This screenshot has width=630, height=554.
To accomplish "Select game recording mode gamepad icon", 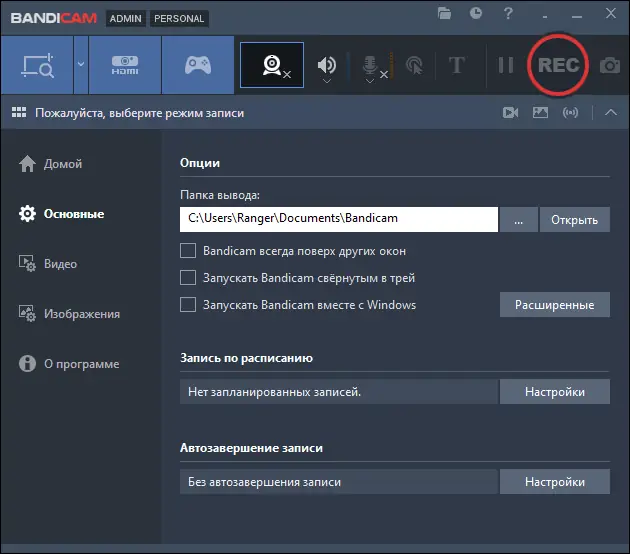I will tap(198, 65).
